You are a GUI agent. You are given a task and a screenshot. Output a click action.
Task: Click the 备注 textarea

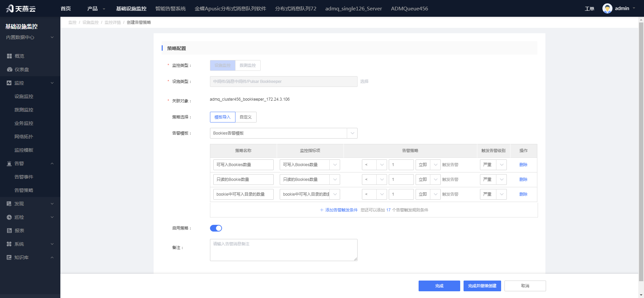coord(284,250)
